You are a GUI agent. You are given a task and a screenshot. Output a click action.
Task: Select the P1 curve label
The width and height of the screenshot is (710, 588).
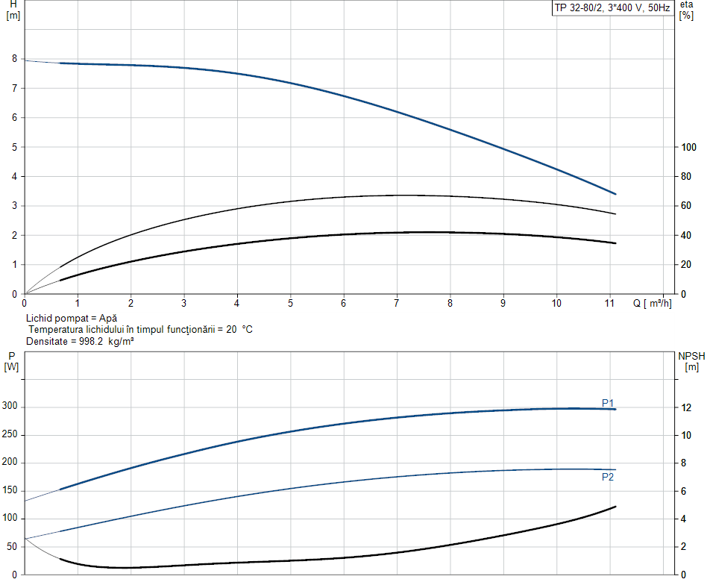608,403
